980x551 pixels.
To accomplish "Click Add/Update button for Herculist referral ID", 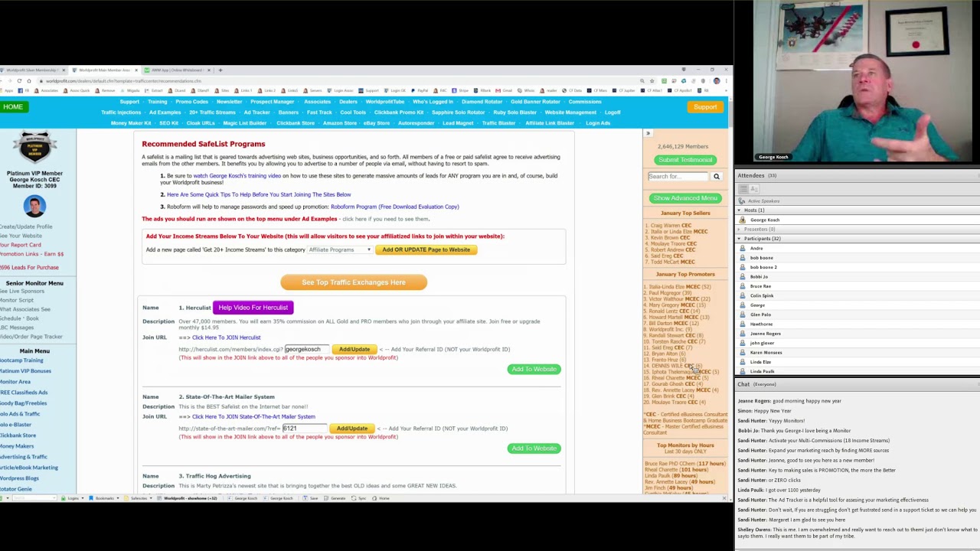I will 354,350.
